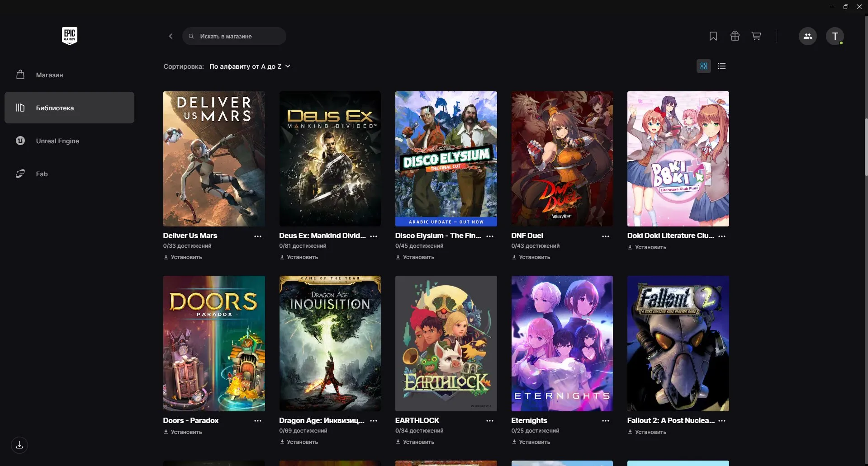Click the search magnifier icon
868x466 pixels.
[191, 36]
